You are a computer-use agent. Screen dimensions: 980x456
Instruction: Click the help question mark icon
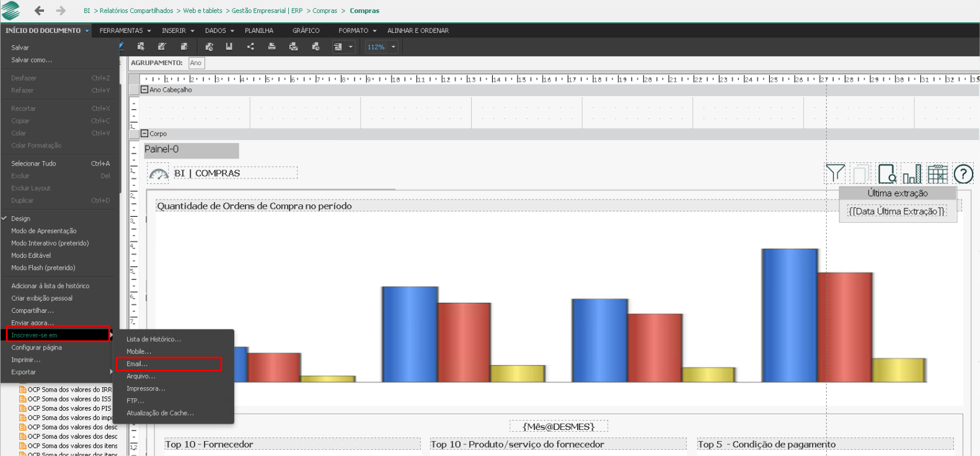click(963, 174)
